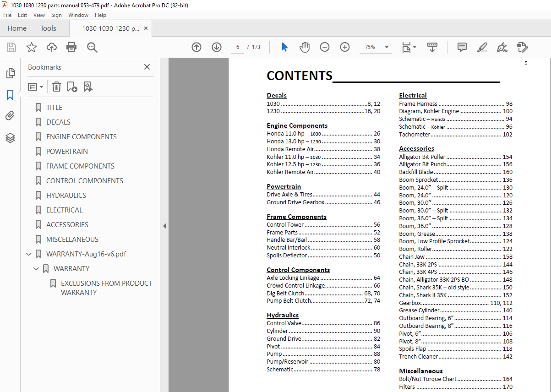Click the page number input field
Image resolution: width=551 pixels, height=392 pixels.
[x=238, y=47]
